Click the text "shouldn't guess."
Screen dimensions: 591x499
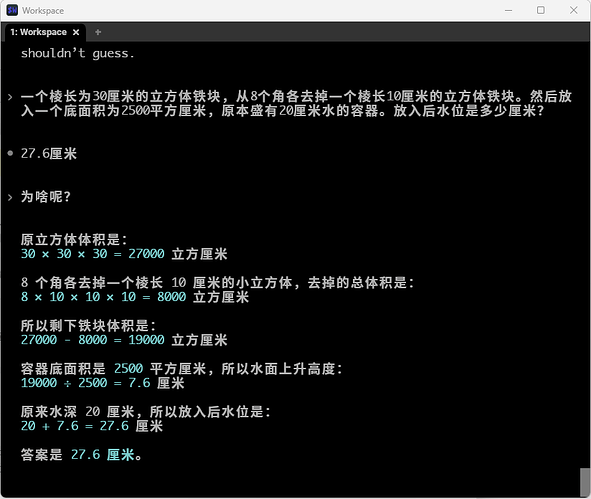[77, 54]
